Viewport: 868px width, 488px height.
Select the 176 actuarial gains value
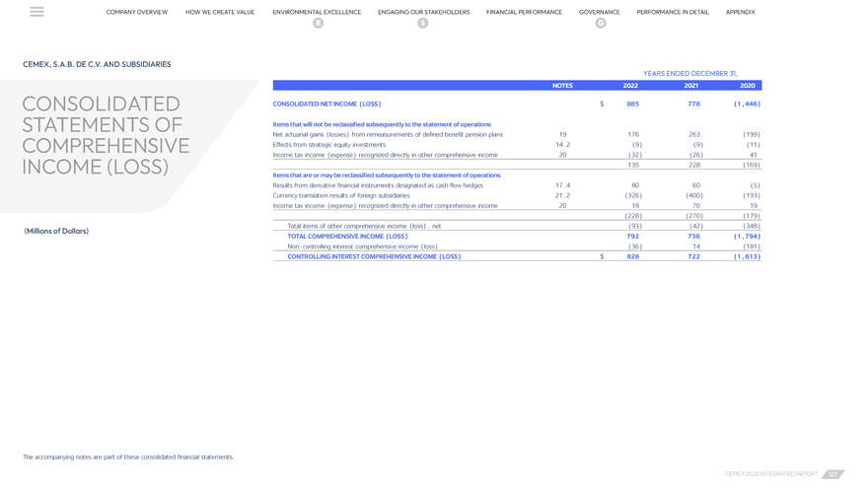click(633, 134)
